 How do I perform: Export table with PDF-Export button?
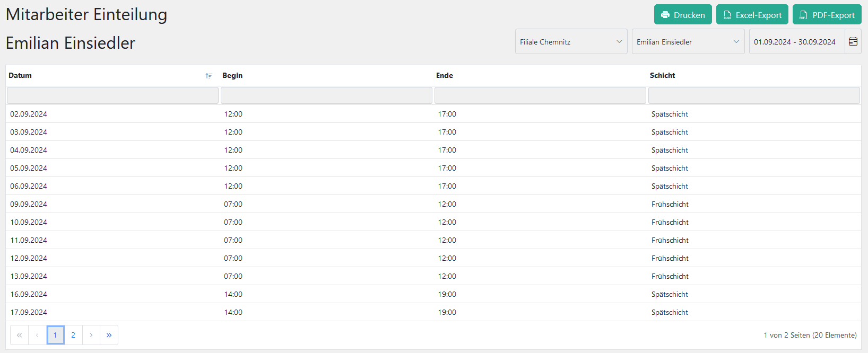tap(827, 15)
